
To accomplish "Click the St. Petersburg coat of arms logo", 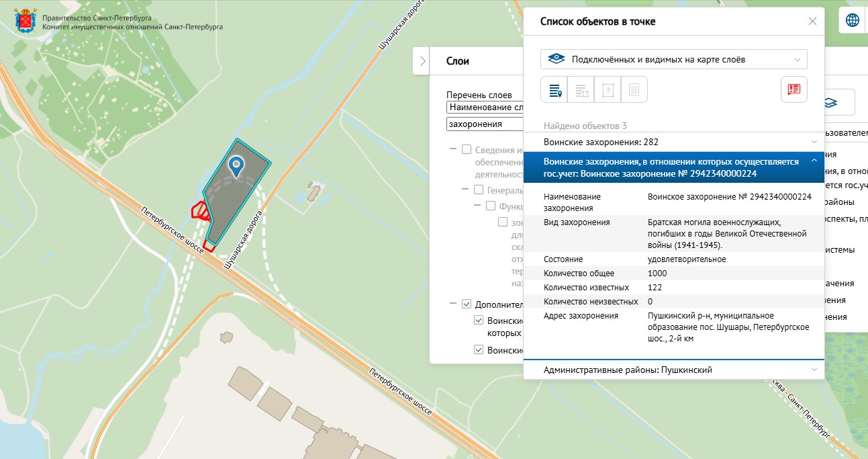I will tap(26, 21).
